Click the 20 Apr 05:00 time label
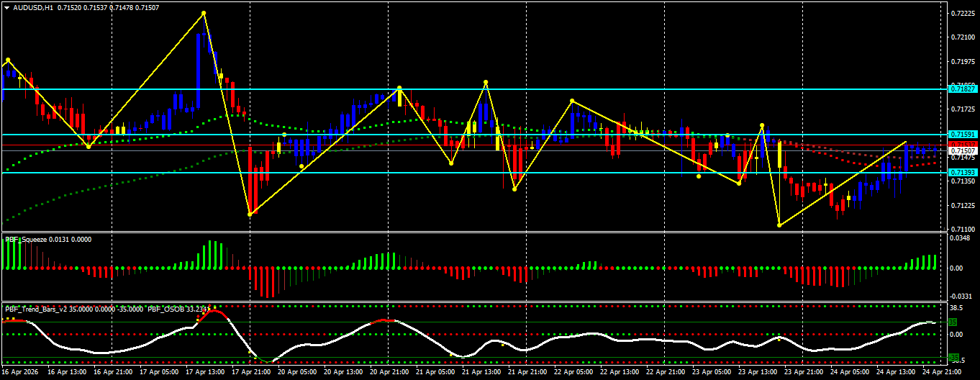Screen dimensions: 980x380 click(296, 373)
